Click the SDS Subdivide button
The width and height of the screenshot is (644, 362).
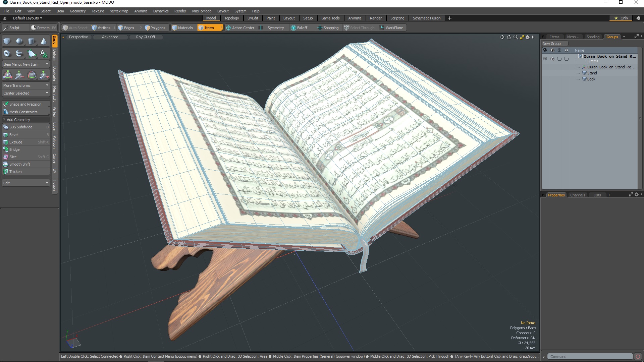(21, 127)
